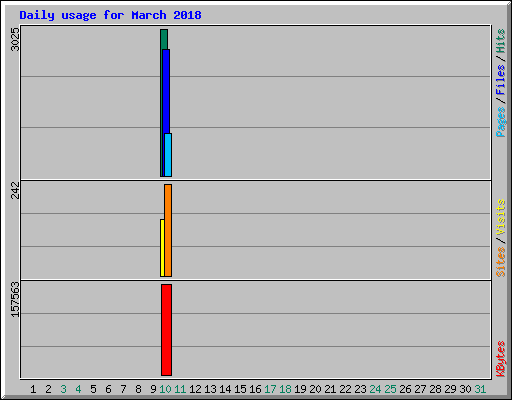
Task: Click the KBytes legend label
Action: (x=500, y=359)
